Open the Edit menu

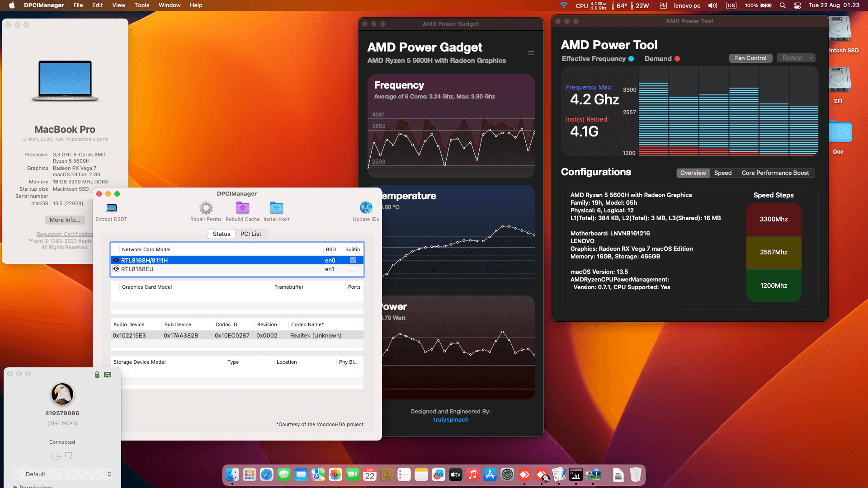click(x=97, y=5)
